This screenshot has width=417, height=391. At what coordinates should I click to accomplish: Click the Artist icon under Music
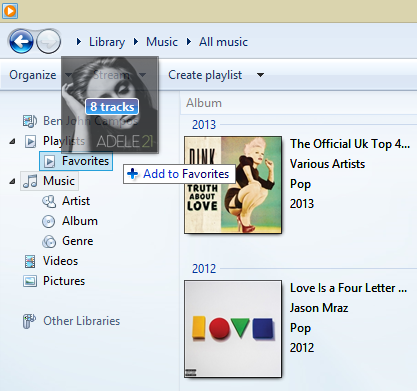49,201
